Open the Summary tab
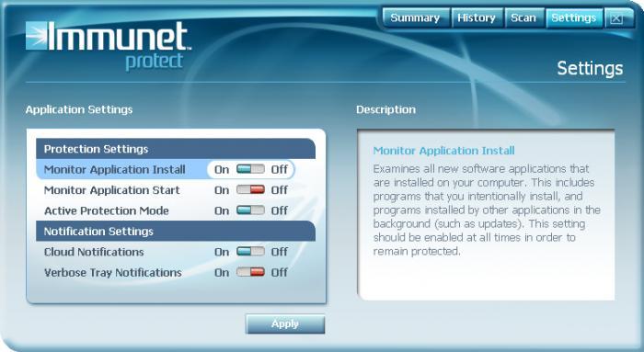Viewport: 644px width, 352px height. tap(415, 18)
